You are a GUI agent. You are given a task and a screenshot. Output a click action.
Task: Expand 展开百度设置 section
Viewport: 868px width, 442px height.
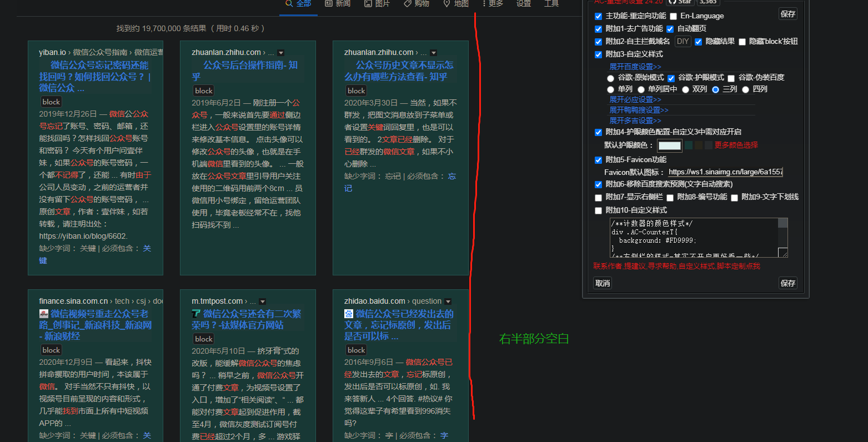(x=635, y=67)
